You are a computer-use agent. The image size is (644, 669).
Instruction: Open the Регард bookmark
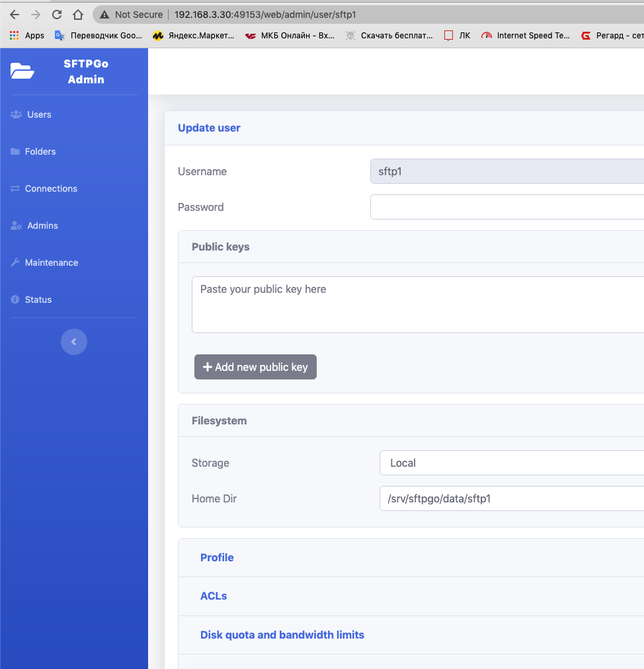[612, 36]
